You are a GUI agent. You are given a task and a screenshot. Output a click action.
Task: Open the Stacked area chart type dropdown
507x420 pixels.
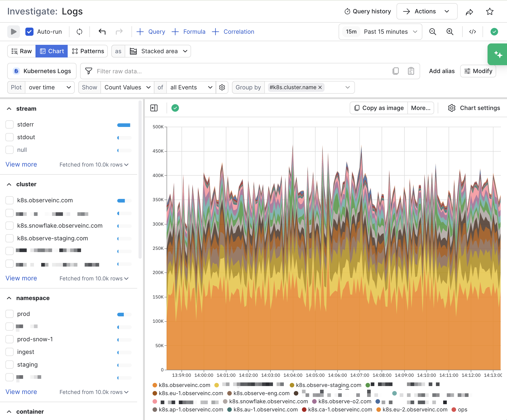158,51
